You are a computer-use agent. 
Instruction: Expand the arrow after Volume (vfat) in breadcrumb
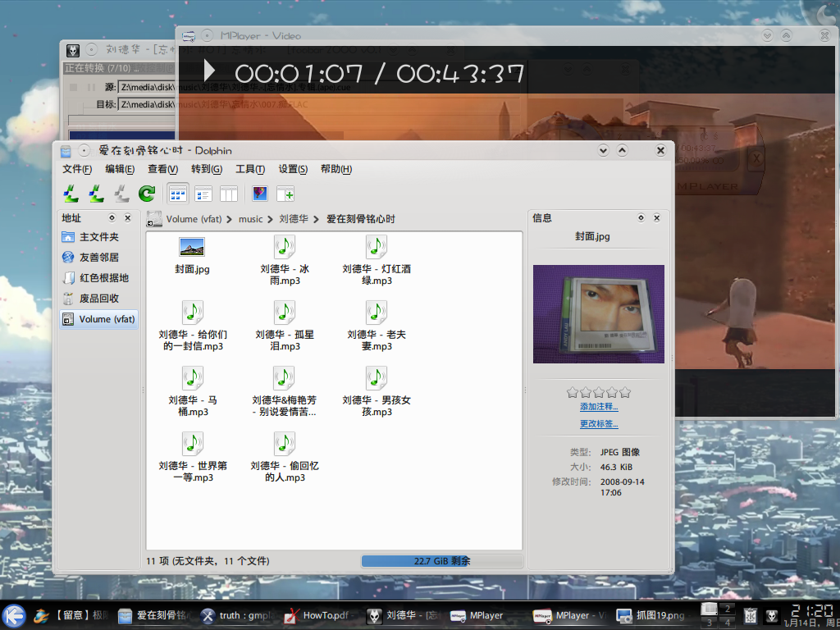click(230, 219)
